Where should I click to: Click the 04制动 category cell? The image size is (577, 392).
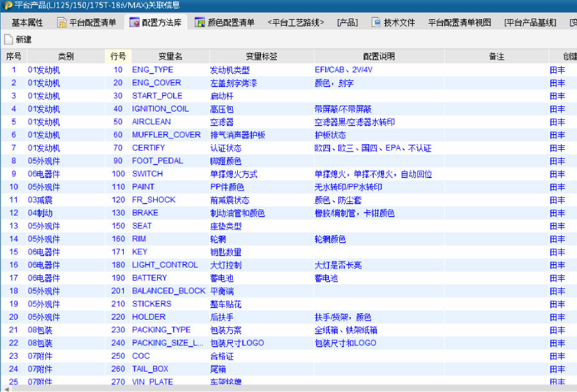[x=66, y=213]
